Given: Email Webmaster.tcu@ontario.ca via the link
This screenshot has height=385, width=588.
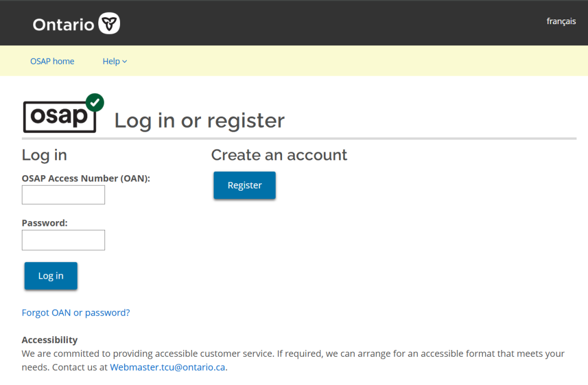Looking at the screenshot, I should 167,367.
